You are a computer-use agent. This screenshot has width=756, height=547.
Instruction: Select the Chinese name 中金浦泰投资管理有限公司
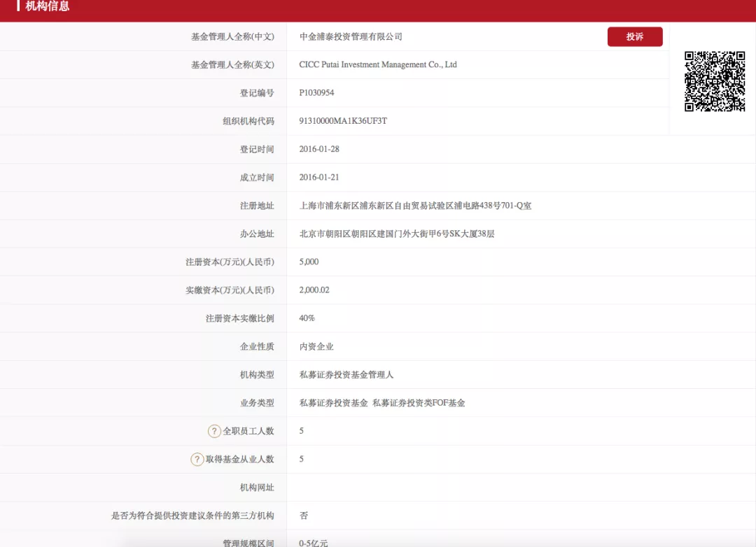pyautogui.click(x=351, y=37)
